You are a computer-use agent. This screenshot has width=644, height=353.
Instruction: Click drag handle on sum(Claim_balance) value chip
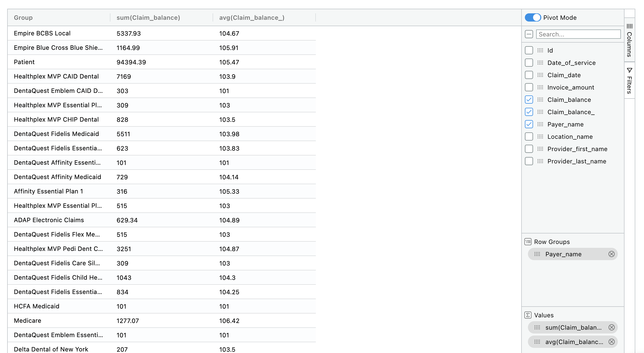[537, 327]
